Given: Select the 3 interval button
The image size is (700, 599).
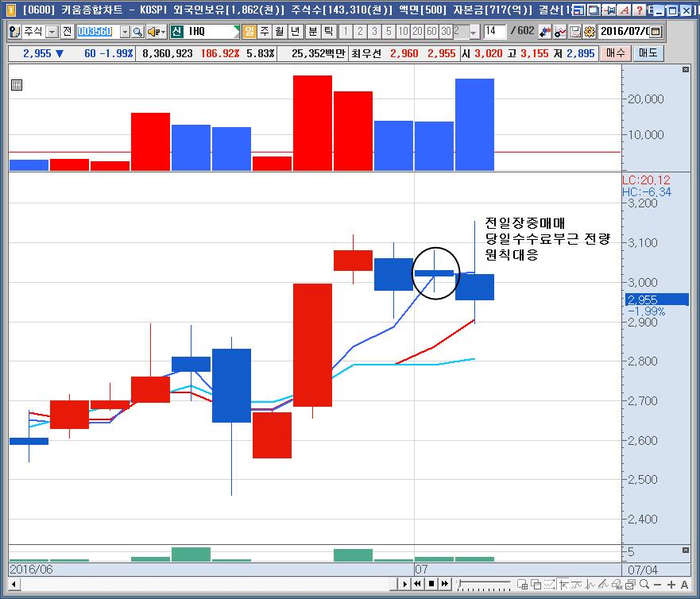Looking at the screenshot, I should pyautogui.click(x=374, y=32).
